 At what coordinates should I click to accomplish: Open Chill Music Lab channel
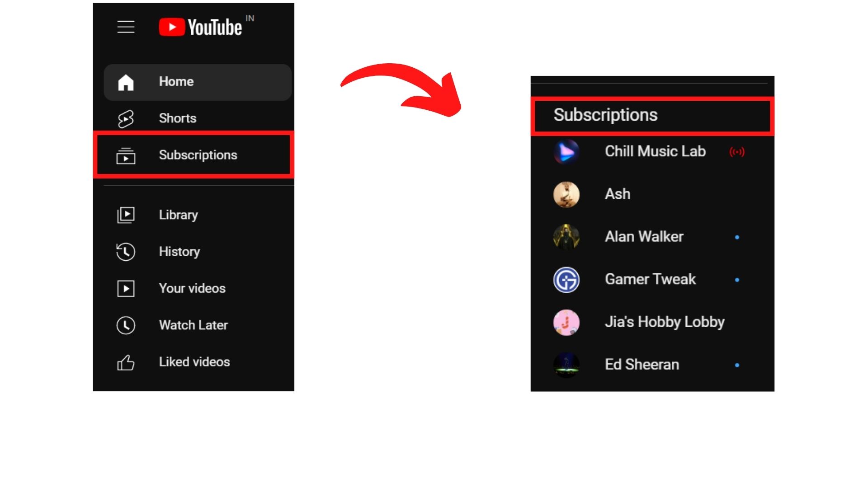pos(651,151)
